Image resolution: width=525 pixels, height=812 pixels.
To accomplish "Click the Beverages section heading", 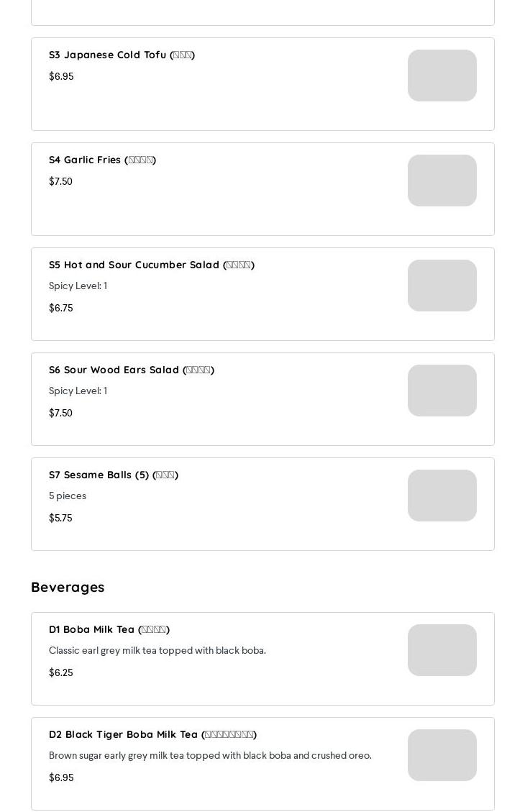I will point(68,587).
